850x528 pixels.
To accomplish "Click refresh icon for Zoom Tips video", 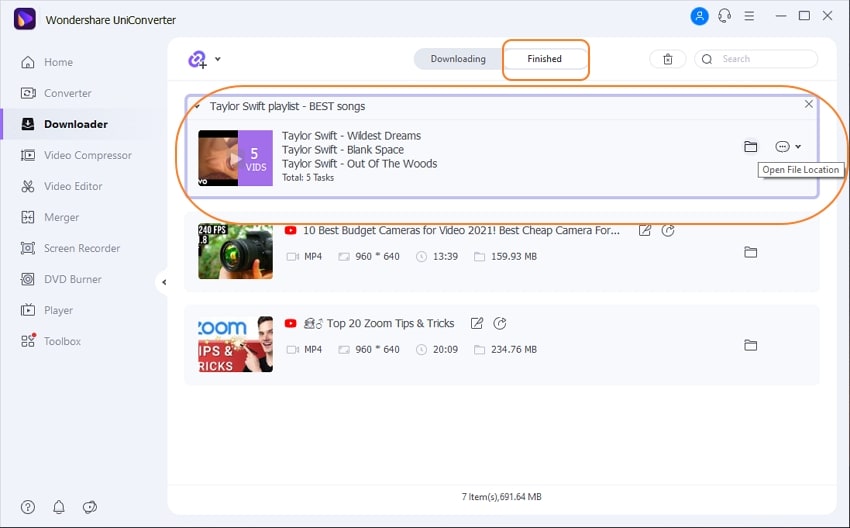I will point(500,324).
